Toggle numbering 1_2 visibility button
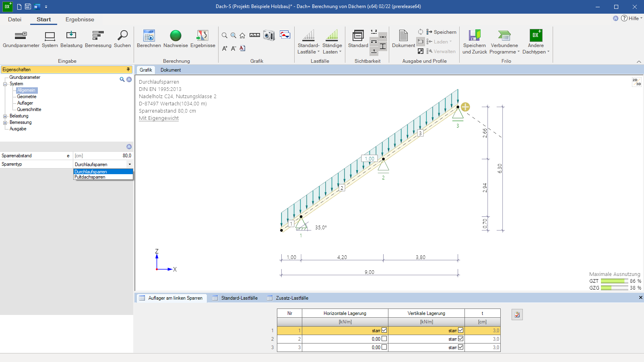This screenshot has width=644, height=362. click(374, 32)
